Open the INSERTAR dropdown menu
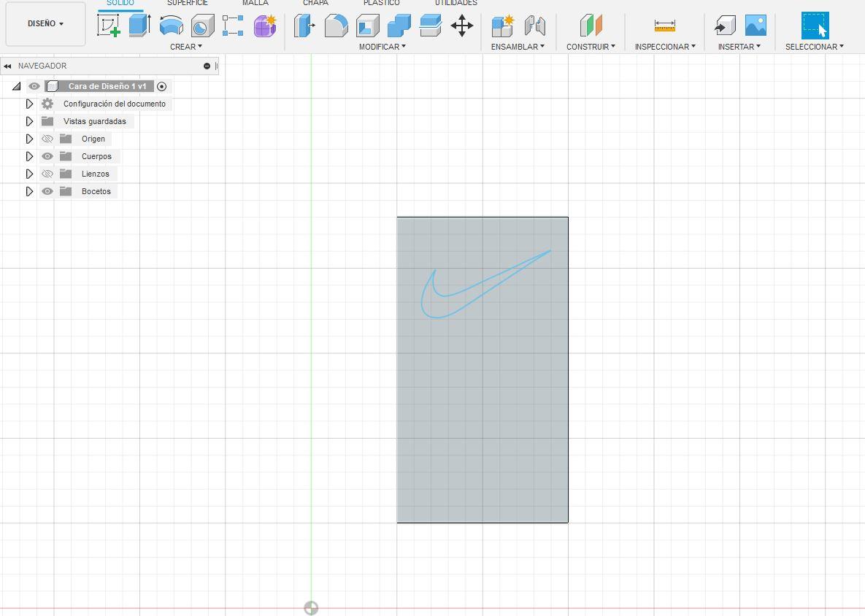865x616 pixels. pyautogui.click(x=739, y=47)
